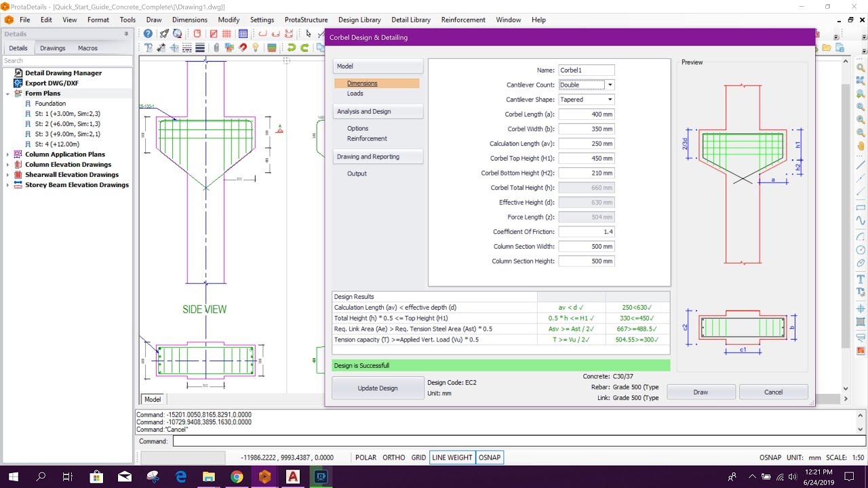Image resolution: width=868 pixels, height=488 pixels.
Task: Toggle LINE WEIGHT in the status bar
Action: point(452,457)
